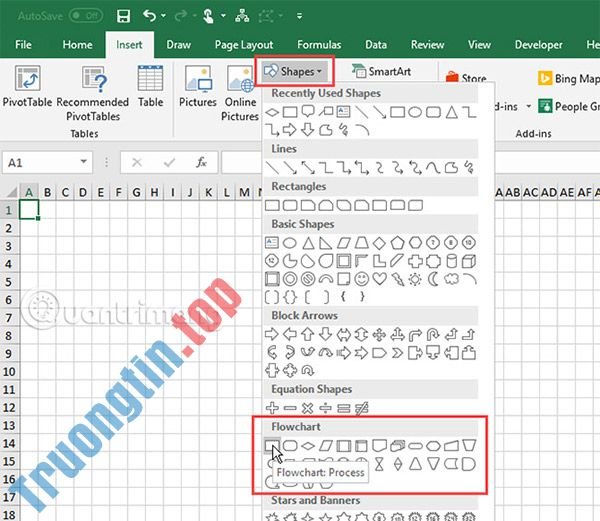Select the Right Arrow block arrow
The width and height of the screenshot is (600, 521).
[271, 334]
